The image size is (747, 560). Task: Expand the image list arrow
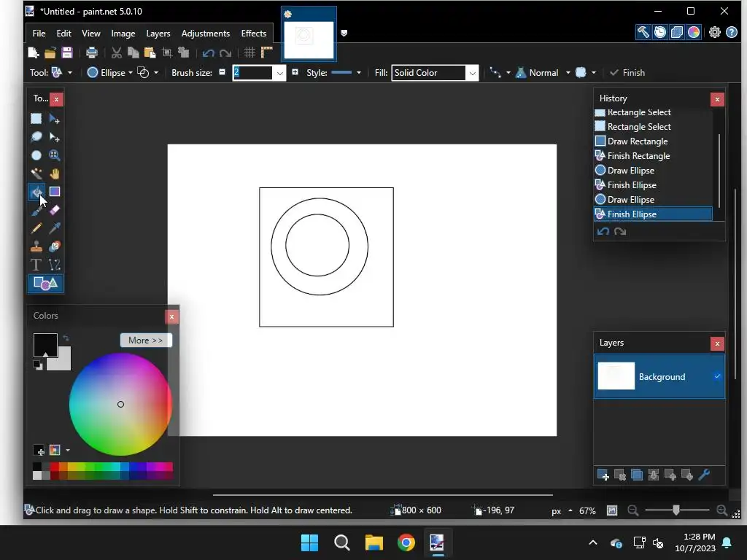(344, 33)
